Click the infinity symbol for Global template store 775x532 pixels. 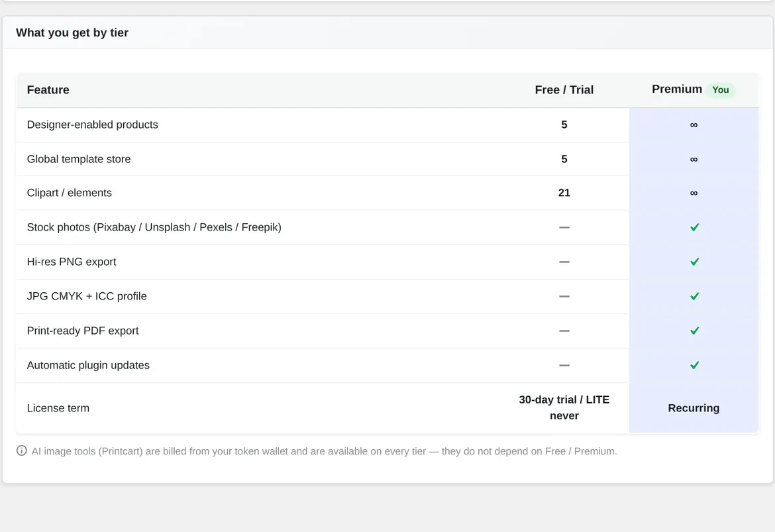point(694,159)
